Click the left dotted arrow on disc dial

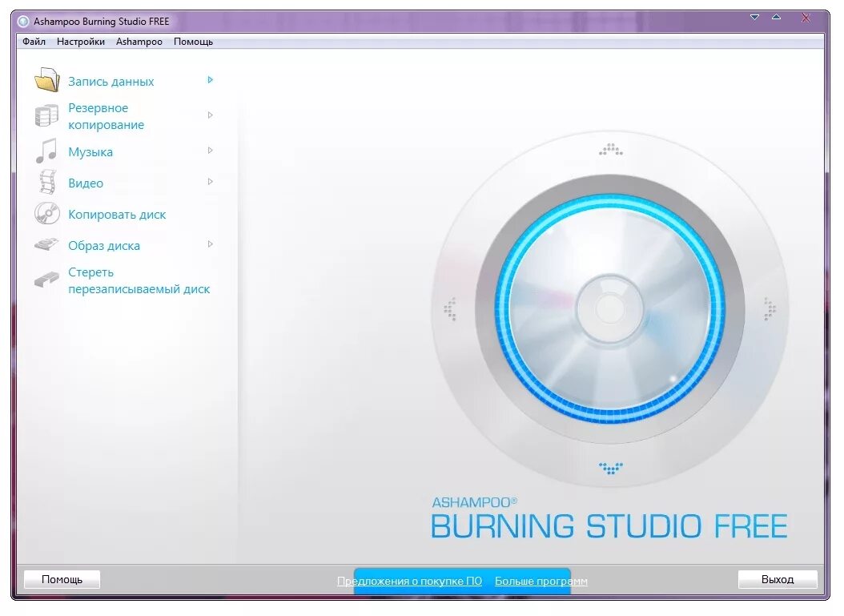(450, 308)
